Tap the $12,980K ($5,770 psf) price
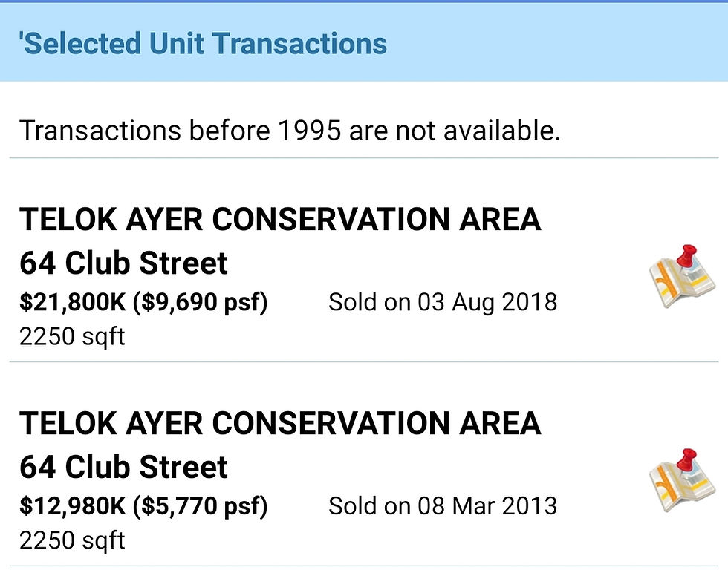Viewport: 728px width, 573px height. pos(143,506)
